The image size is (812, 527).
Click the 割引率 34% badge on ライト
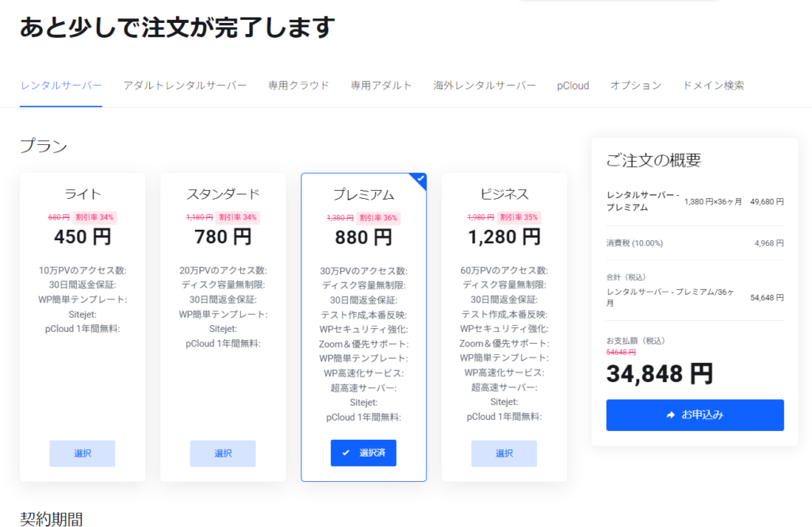tap(95, 217)
